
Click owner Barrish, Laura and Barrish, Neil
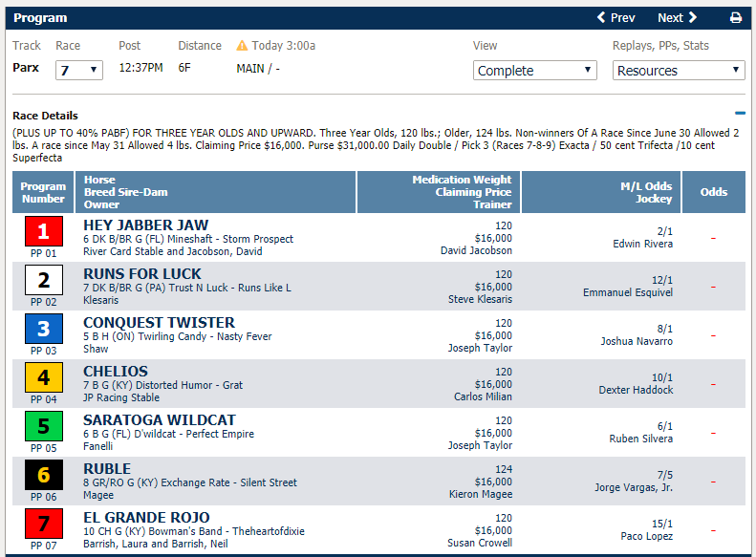(x=155, y=544)
